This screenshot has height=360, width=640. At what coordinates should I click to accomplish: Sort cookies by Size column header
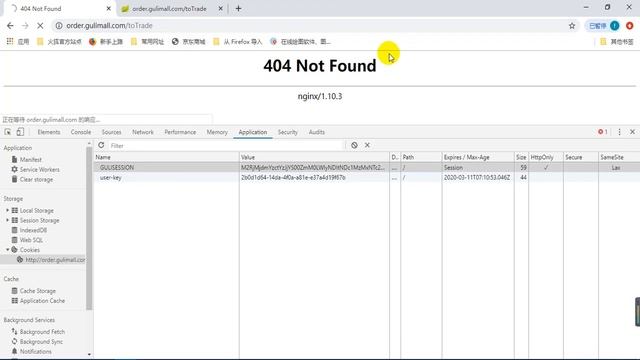521,157
